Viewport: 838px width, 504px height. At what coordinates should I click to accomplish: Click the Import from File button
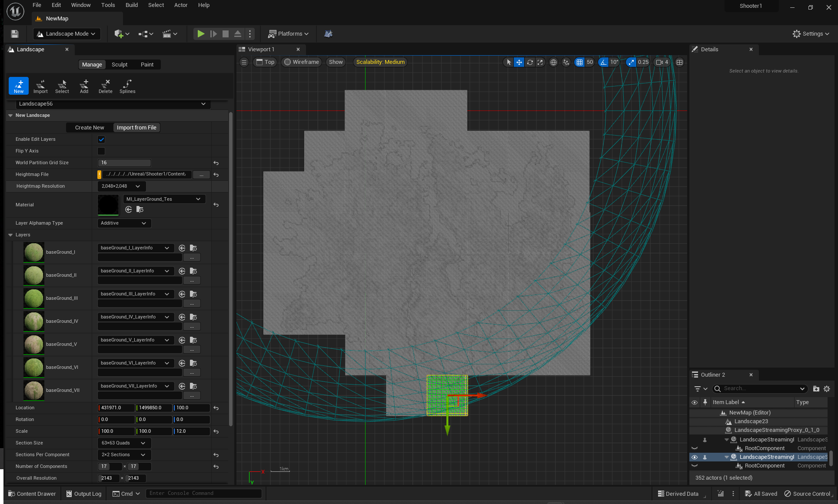[136, 127]
